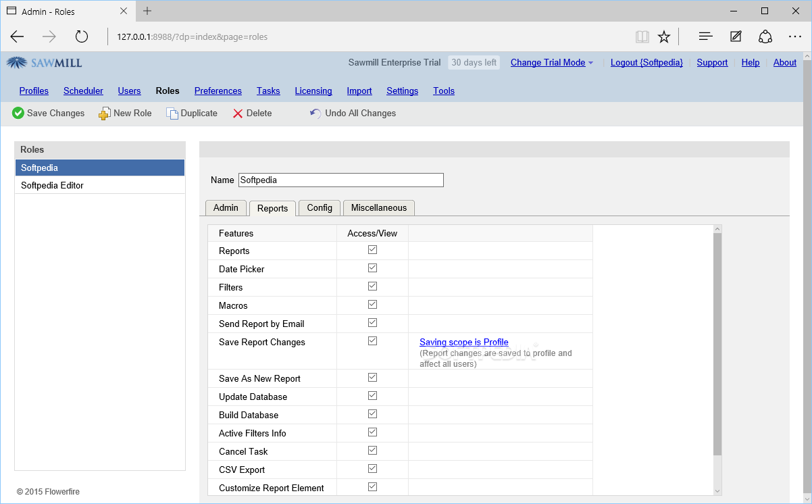The image size is (812, 504).
Task: Open browser More actions ellipsis
Action: pos(795,36)
